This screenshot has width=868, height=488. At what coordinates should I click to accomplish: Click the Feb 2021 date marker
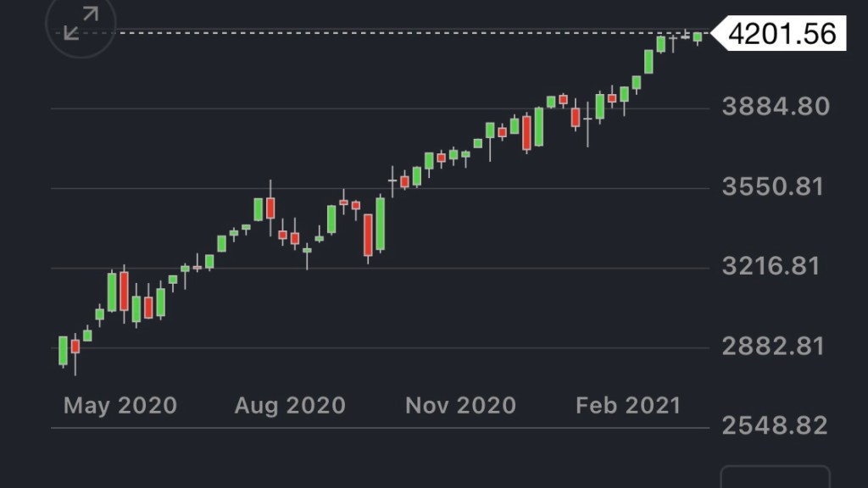coord(628,406)
